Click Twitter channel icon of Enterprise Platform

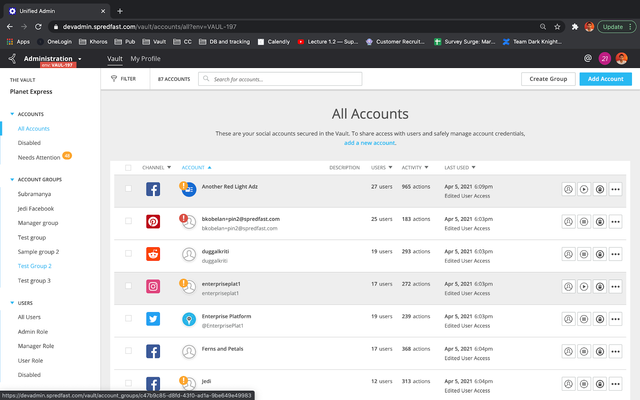coord(153,319)
